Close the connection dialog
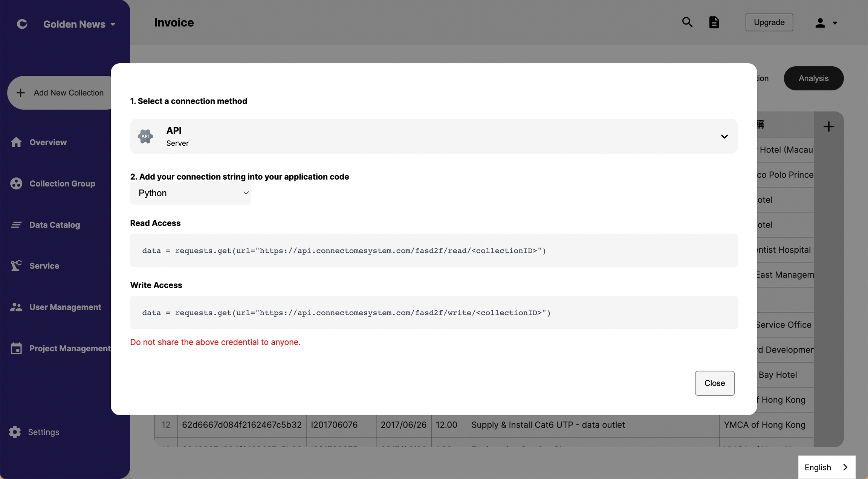 (x=715, y=383)
